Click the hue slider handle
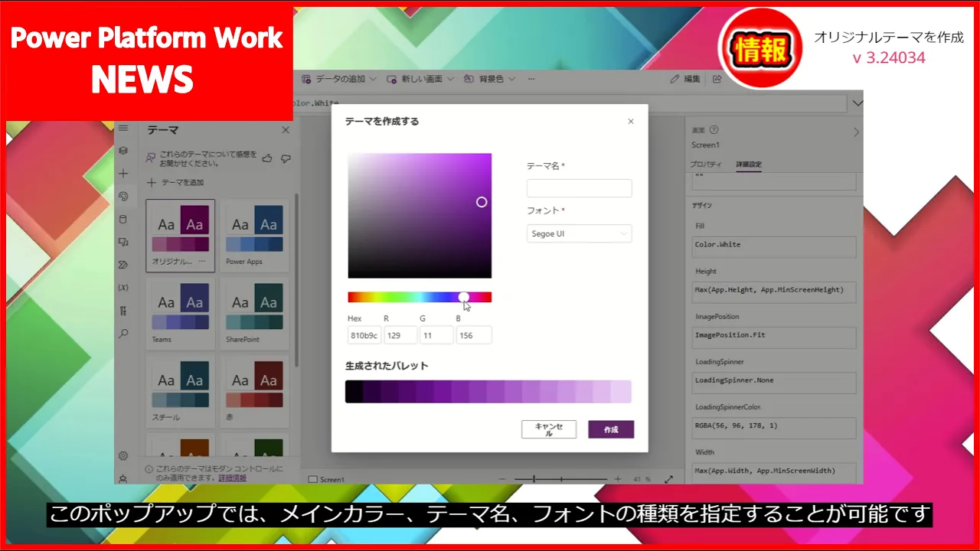Viewport: 980px width, 551px height. click(464, 297)
